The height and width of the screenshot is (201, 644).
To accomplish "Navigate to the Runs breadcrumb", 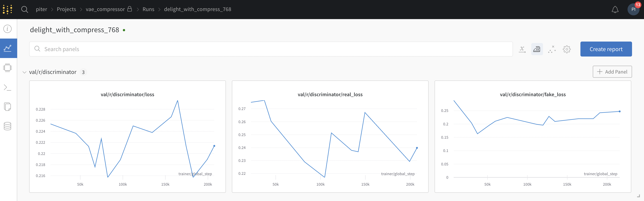I will tap(148, 9).
